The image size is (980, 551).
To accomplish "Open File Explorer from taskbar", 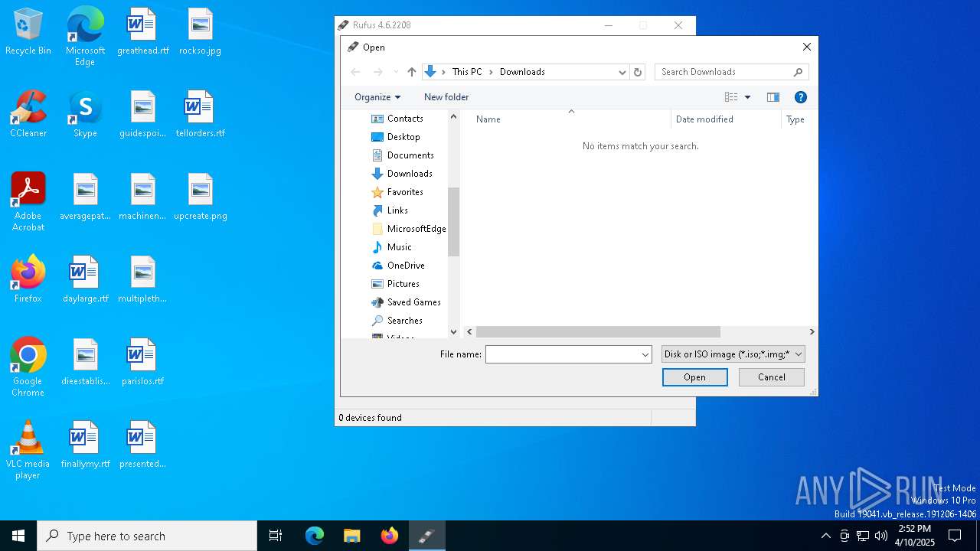I will click(351, 536).
